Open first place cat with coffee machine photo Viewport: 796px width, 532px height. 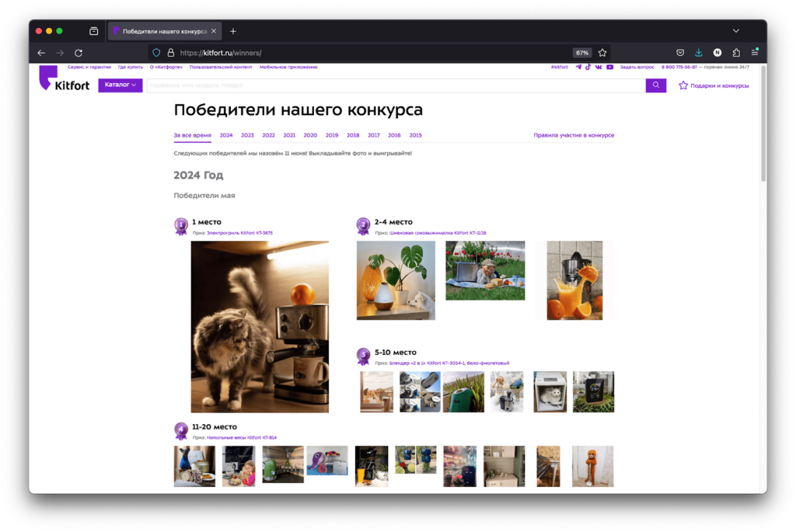coord(260,326)
